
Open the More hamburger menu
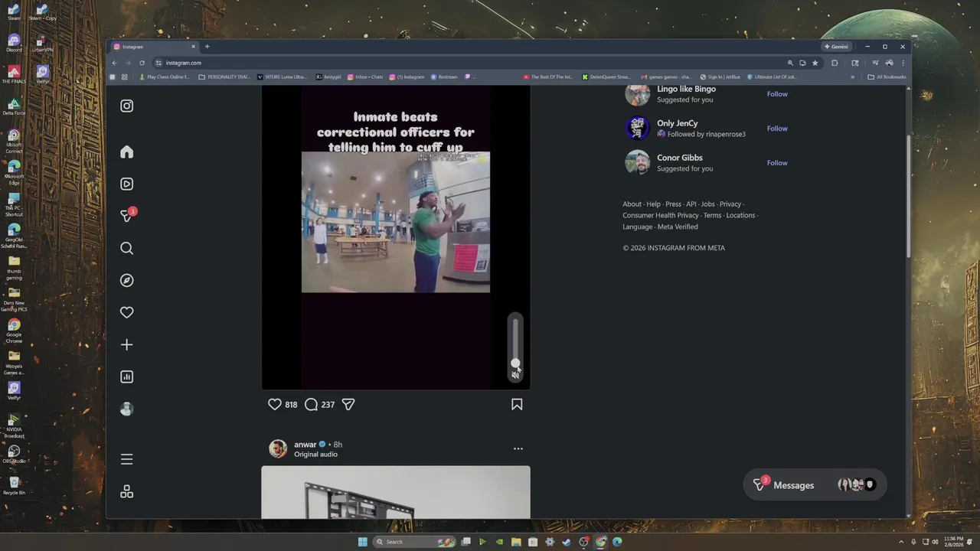(x=127, y=459)
